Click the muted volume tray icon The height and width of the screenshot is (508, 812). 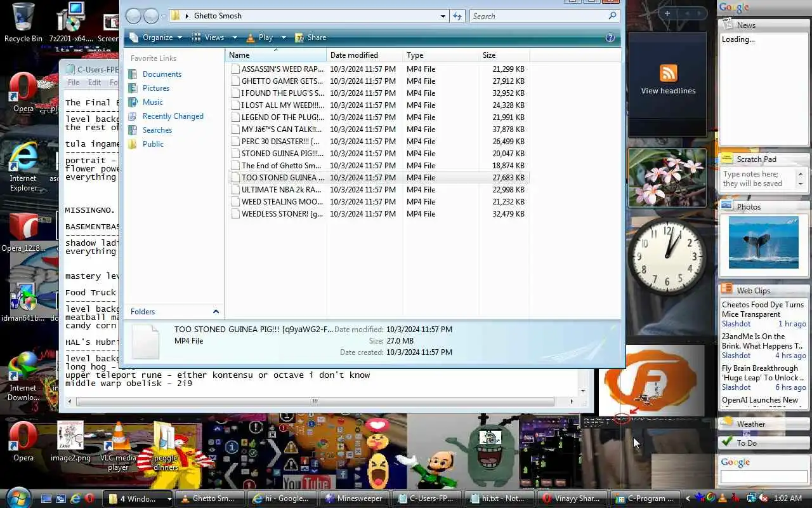click(763, 498)
